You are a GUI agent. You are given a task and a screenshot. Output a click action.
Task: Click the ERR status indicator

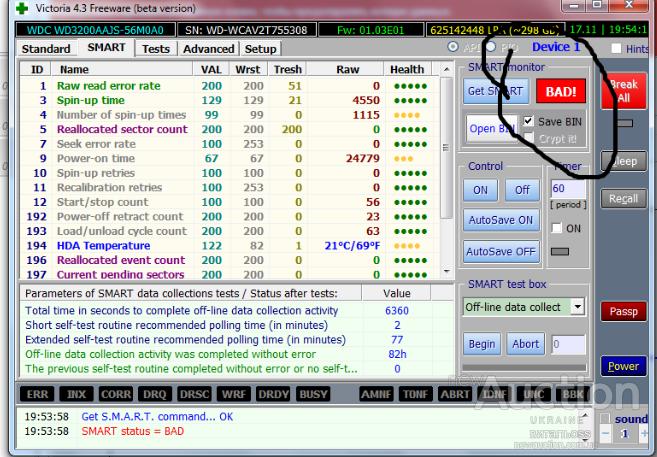[37, 394]
